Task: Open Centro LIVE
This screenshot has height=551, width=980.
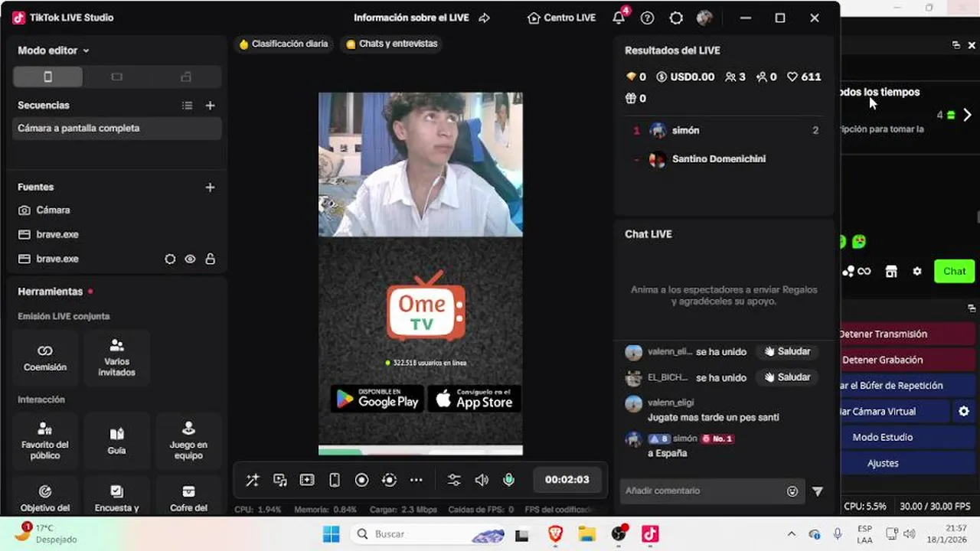Action: 562,18
